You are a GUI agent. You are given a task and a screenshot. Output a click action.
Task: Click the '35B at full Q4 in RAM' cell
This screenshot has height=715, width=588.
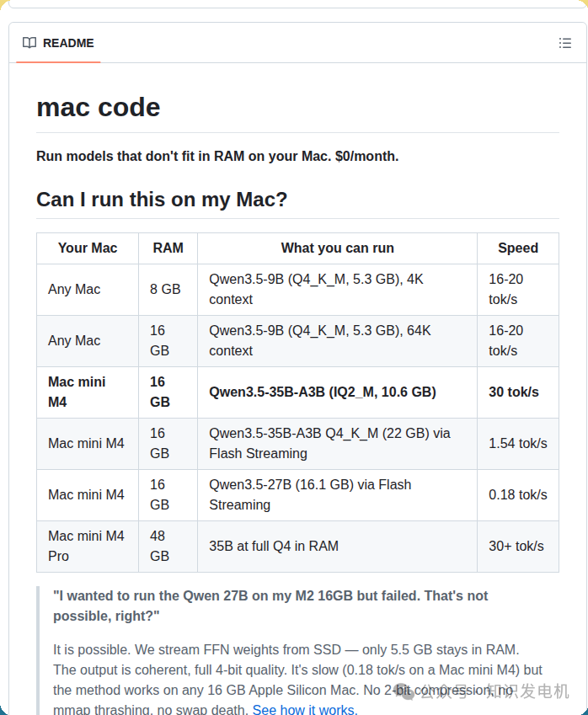point(274,546)
